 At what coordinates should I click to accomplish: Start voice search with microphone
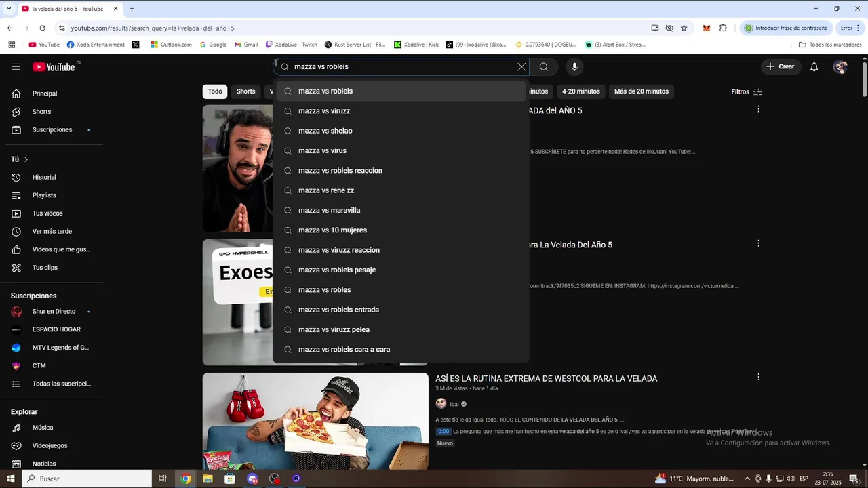tap(574, 66)
